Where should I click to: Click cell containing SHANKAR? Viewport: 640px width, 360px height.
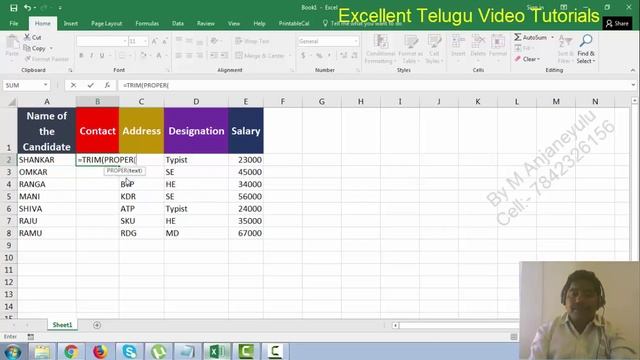coord(47,160)
